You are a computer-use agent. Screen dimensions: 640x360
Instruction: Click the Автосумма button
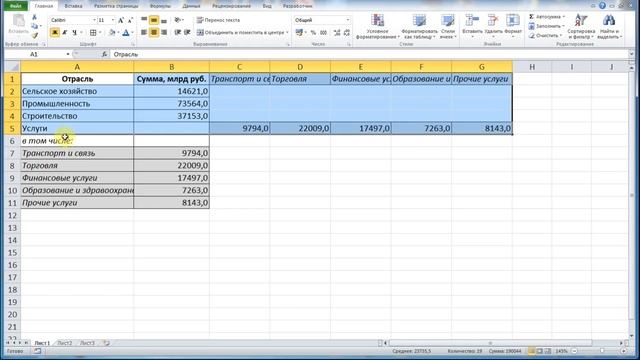click(547, 17)
